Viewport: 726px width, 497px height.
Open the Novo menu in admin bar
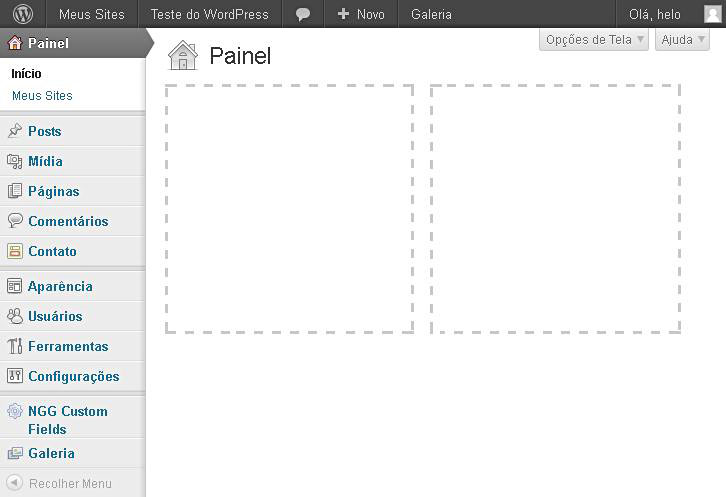(x=361, y=15)
